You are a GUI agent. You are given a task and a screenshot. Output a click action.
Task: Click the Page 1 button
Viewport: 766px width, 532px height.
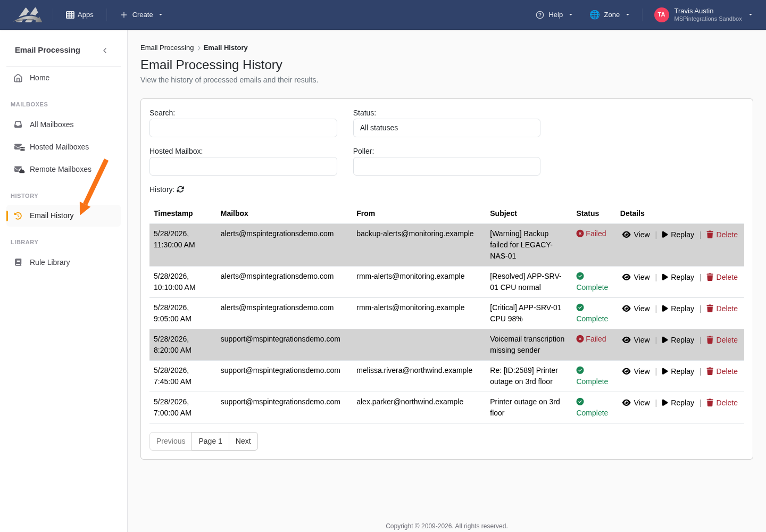[x=210, y=441]
